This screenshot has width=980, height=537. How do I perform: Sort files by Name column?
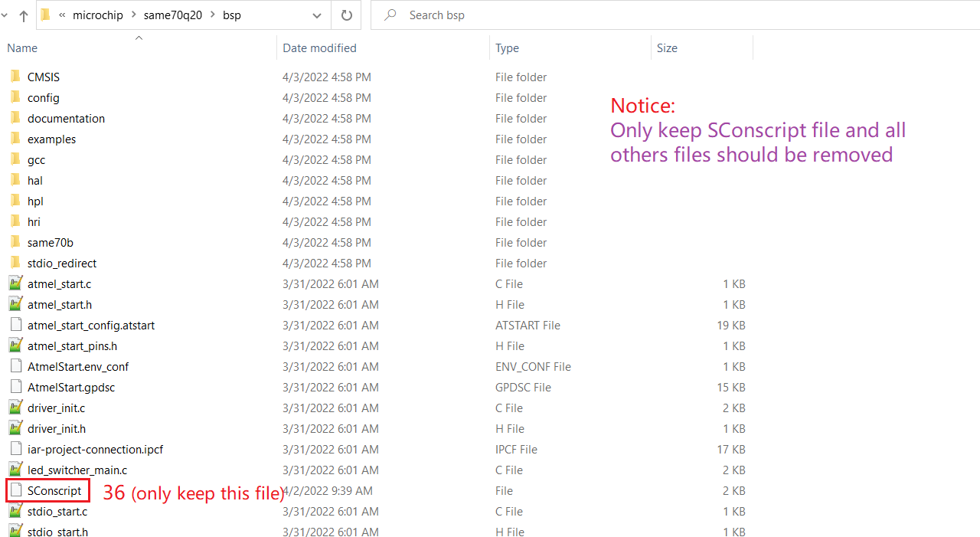pyautogui.click(x=22, y=47)
